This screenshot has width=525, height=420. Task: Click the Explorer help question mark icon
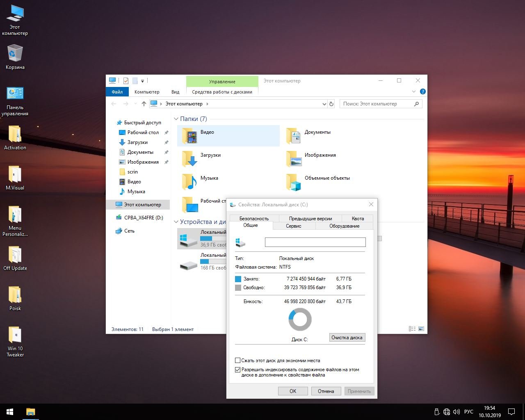coord(422,91)
